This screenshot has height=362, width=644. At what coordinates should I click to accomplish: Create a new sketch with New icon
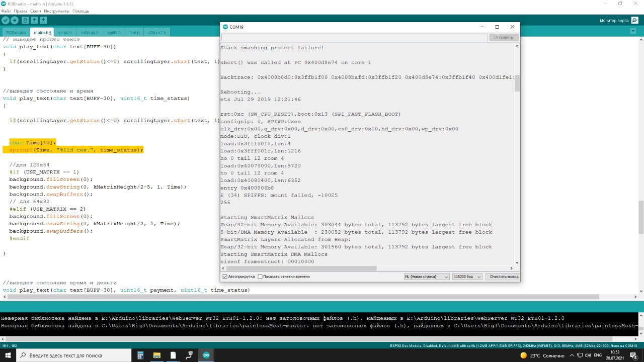(25, 20)
